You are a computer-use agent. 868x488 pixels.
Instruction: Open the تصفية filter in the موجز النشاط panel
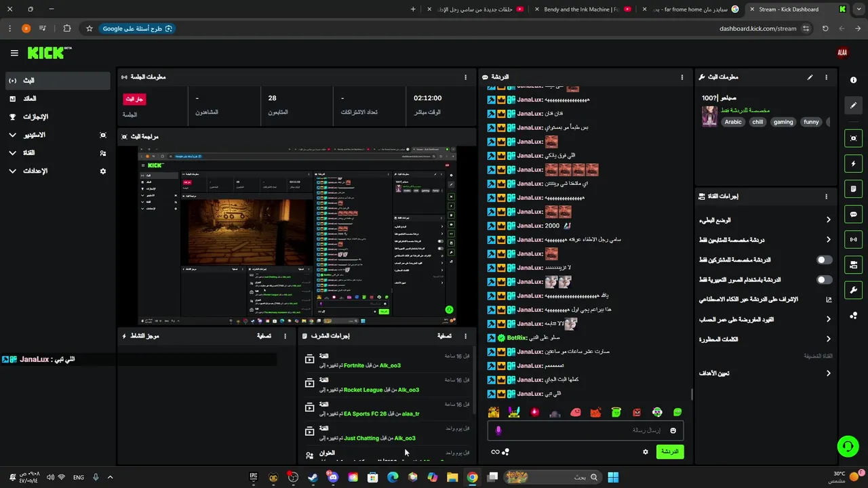pos(264,335)
